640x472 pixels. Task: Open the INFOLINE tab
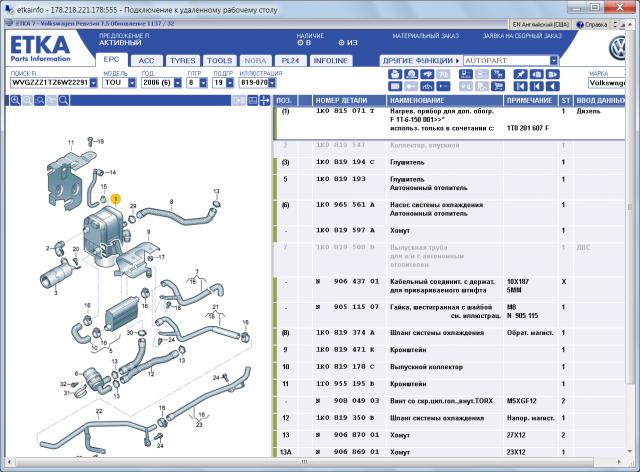click(x=331, y=61)
